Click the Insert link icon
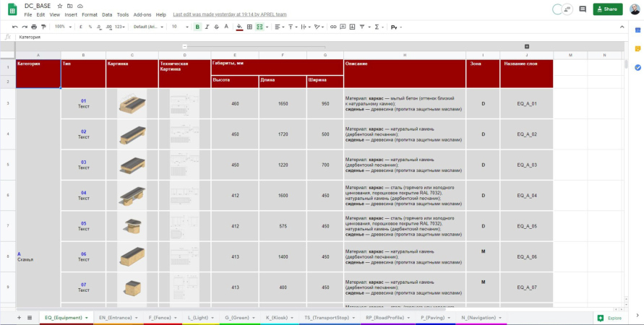The width and height of the screenshot is (644, 325). point(333,27)
